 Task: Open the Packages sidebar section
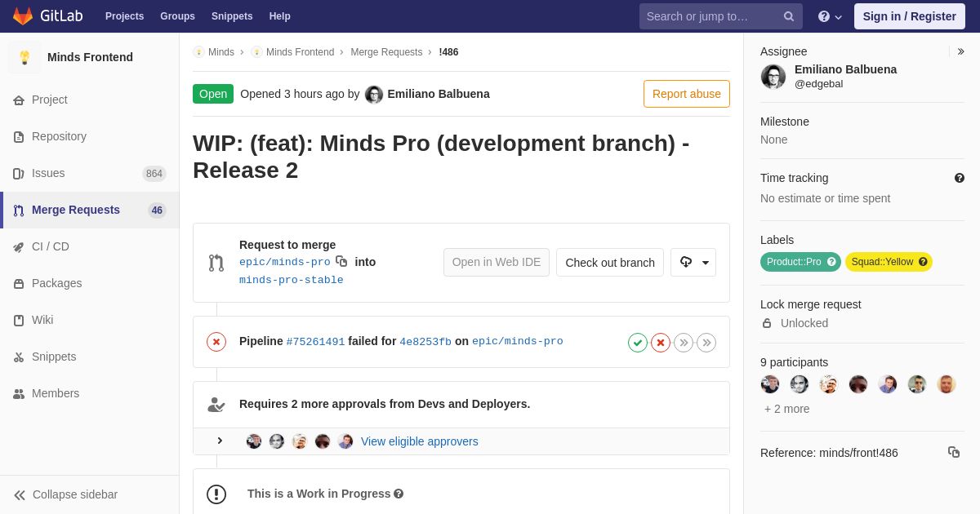[90, 283]
